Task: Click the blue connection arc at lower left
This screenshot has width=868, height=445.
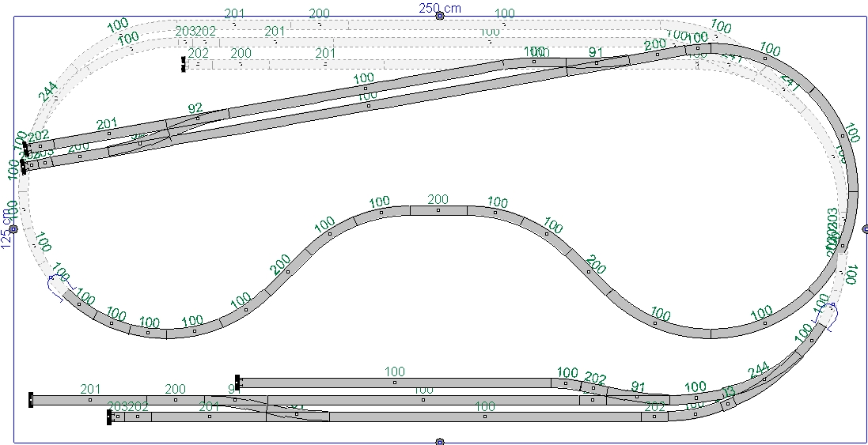Action: point(59,286)
